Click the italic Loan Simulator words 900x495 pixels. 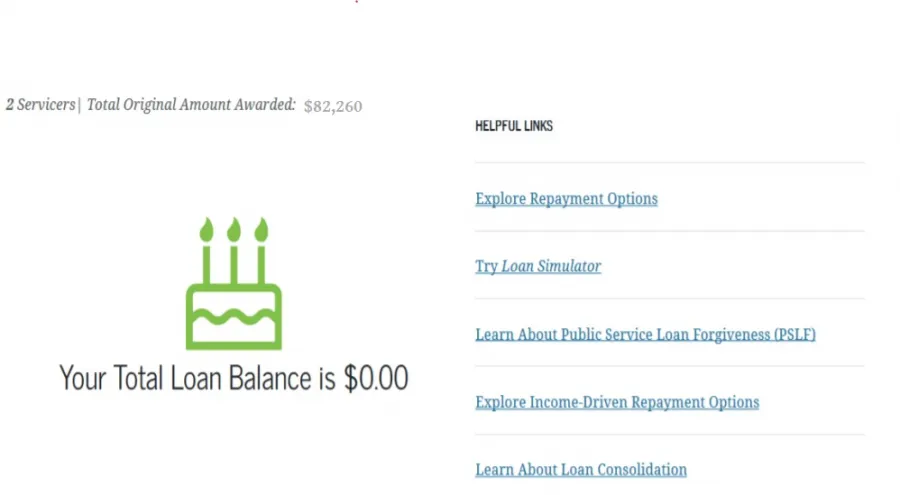point(551,266)
